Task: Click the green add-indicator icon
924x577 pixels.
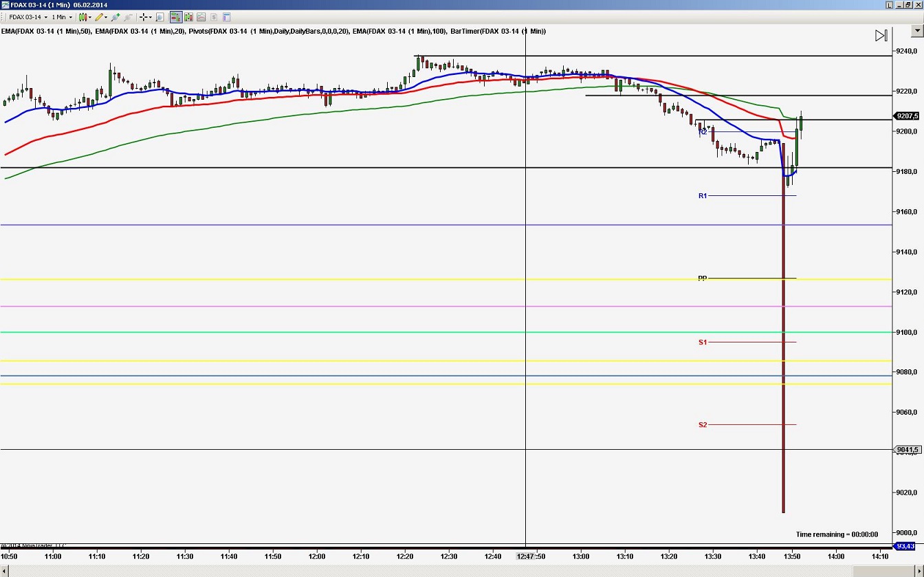Action: tap(115, 17)
